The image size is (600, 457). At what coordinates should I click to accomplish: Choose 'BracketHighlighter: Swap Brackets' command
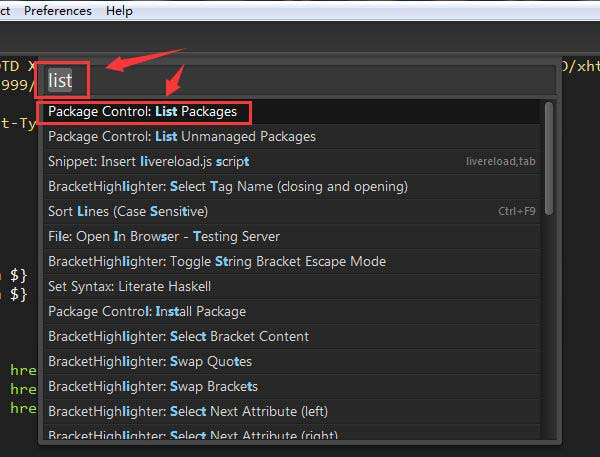click(292, 387)
